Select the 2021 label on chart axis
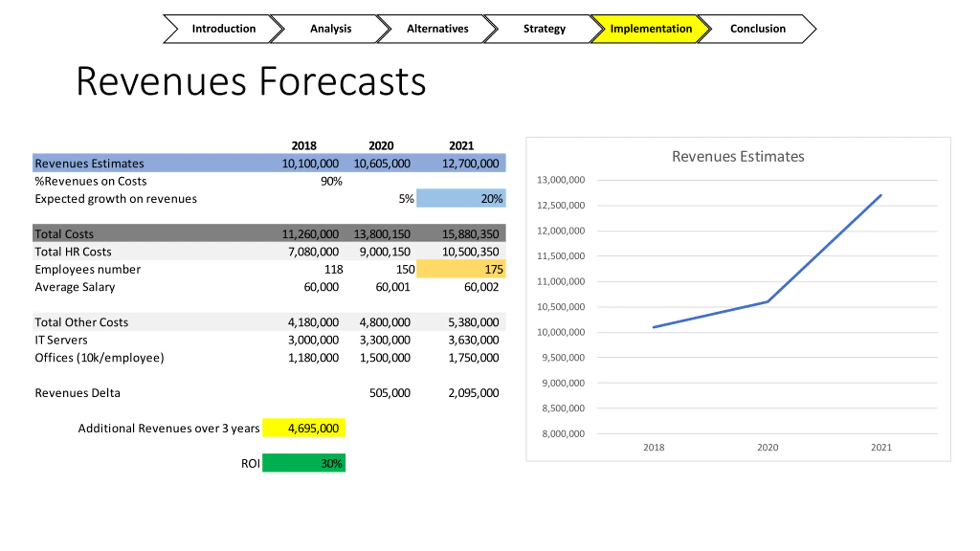The height and width of the screenshot is (551, 980). pos(881,447)
